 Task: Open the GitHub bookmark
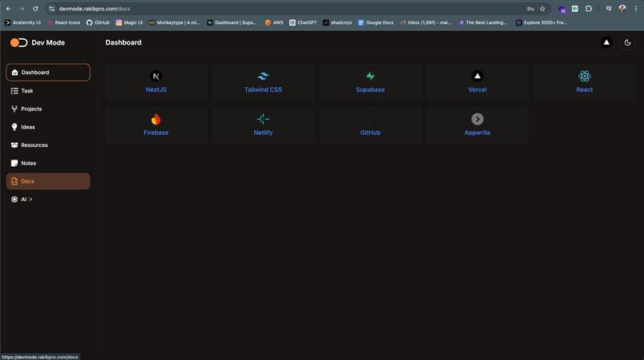point(97,22)
